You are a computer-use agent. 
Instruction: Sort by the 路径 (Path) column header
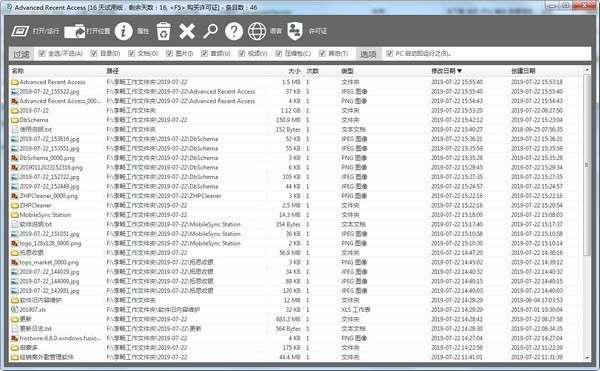(x=112, y=71)
